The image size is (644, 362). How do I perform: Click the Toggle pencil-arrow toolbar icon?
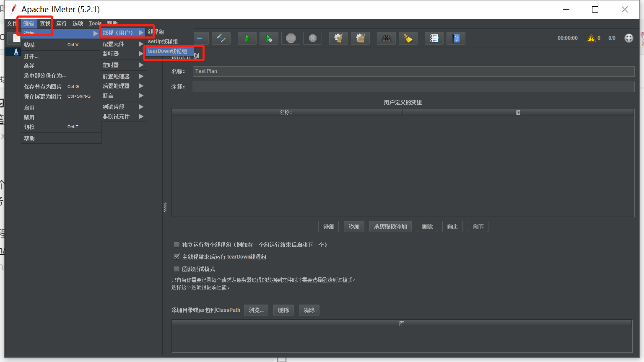point(221,39)
